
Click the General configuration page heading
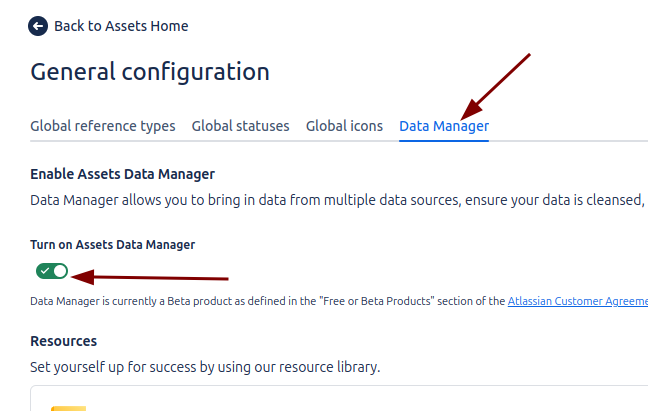[x=150, y=72]
